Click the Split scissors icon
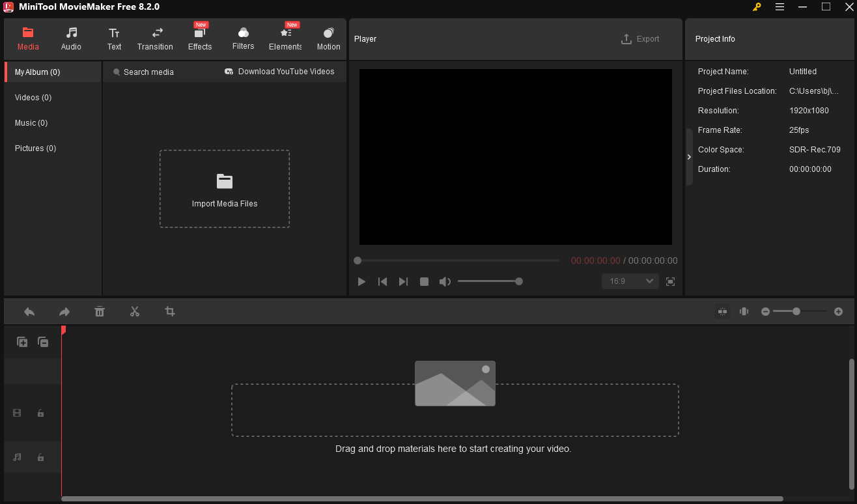The image size is (857, 504). [x=135, y=312]
